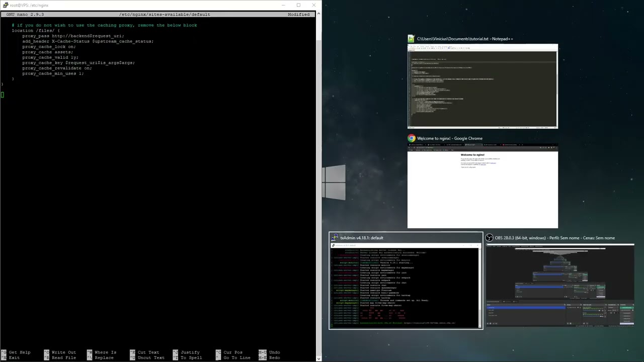Select the Google Chrome nginx window thumbnail
The height and width of the screenshot is (362, 644).
(x=482, y=186)
